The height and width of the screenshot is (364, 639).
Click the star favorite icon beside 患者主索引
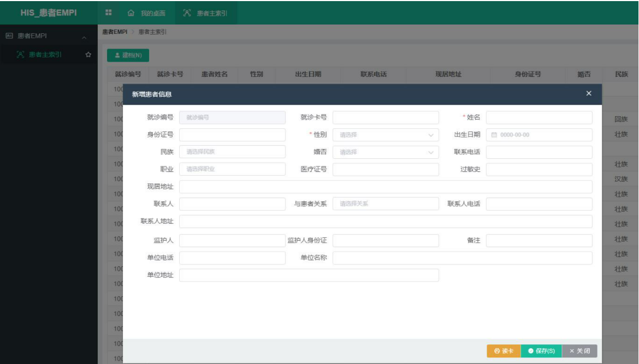[x=88, y=55]
